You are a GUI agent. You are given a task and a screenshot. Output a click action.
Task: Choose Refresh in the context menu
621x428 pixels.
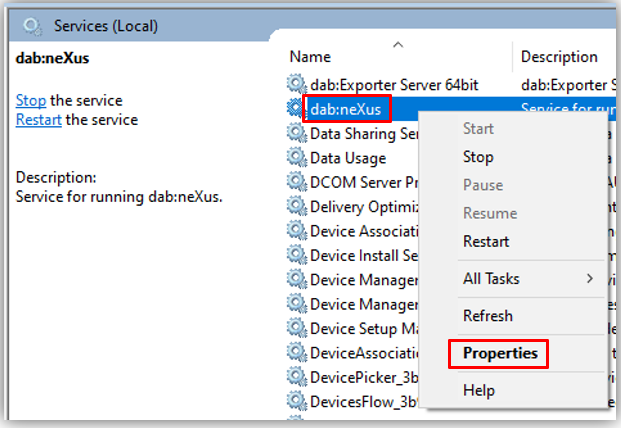[x=488, y=316]
